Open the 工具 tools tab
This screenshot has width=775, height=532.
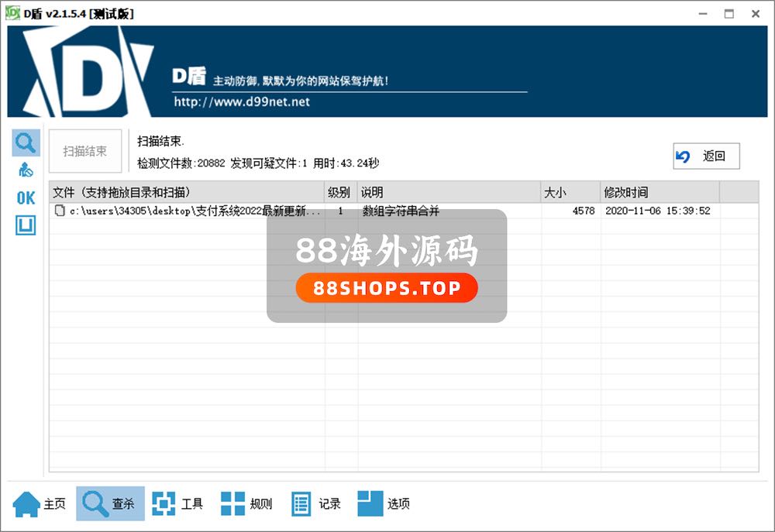[x=177, y=504]
